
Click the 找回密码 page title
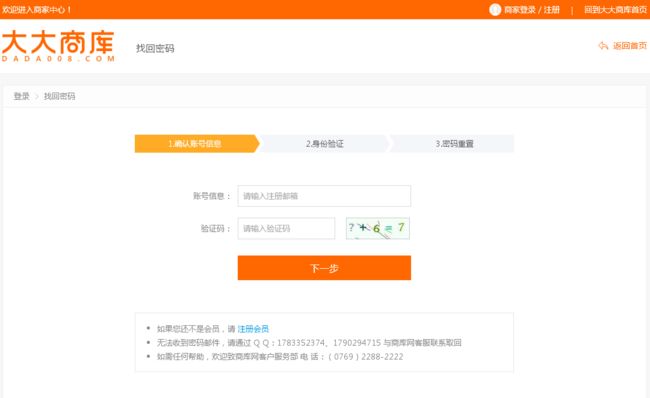click(155, 49)
